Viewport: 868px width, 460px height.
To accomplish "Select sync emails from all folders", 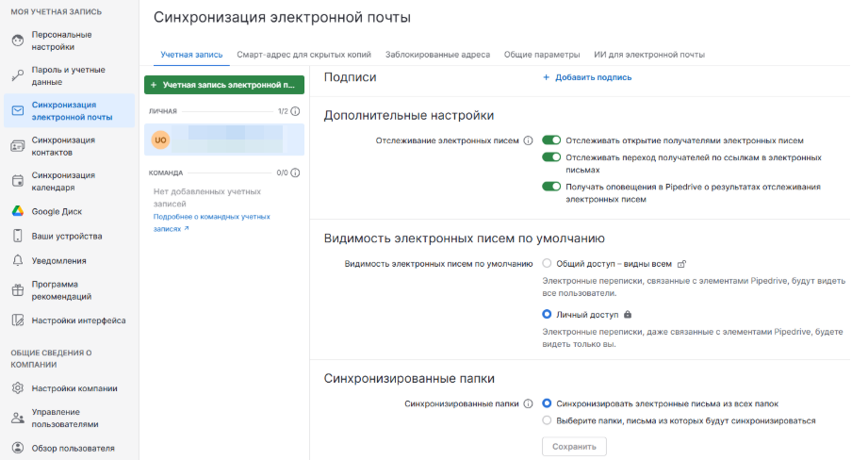I will point(547,403).
